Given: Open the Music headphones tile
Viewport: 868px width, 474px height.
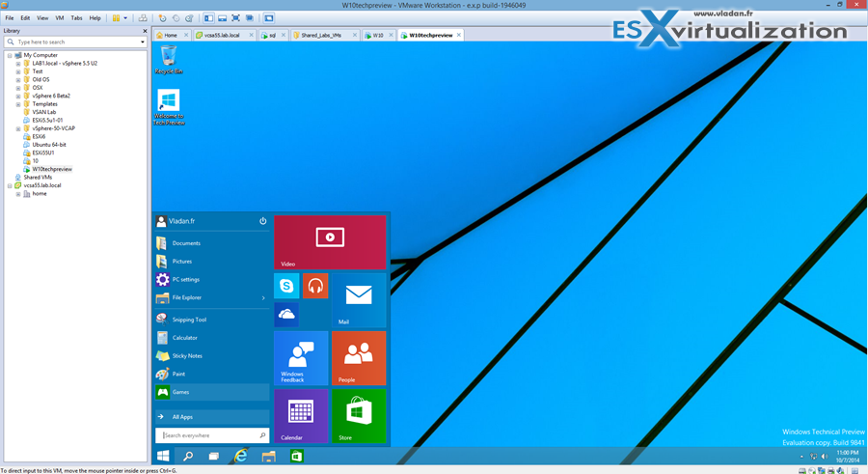Looking at the screenshot, I should point(315,286).
